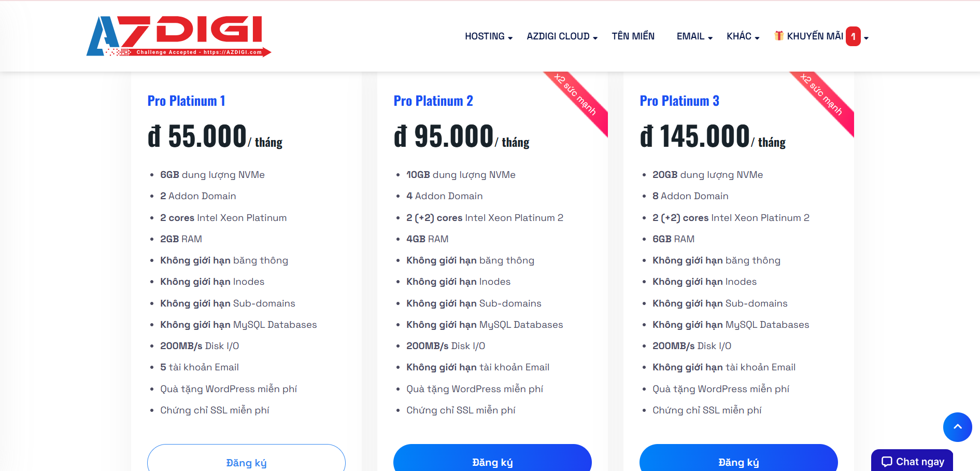
Task: Click Đăng ký for Pro Platinum 1
Action: 246,461
